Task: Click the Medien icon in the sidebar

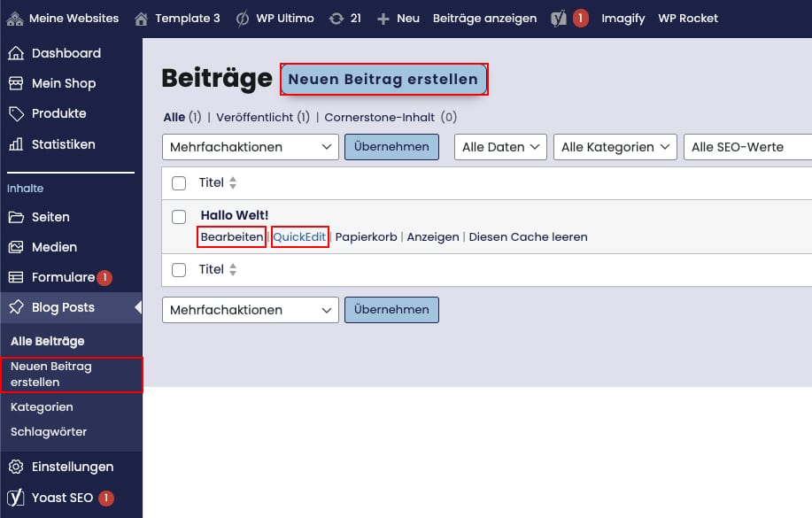Action: 16,247
